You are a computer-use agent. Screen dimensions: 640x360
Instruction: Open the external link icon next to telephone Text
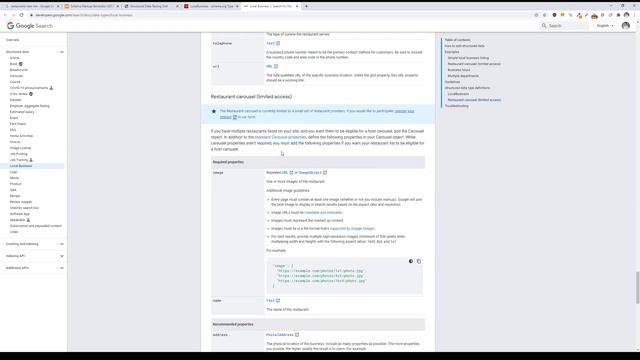[x=278, y=43]
